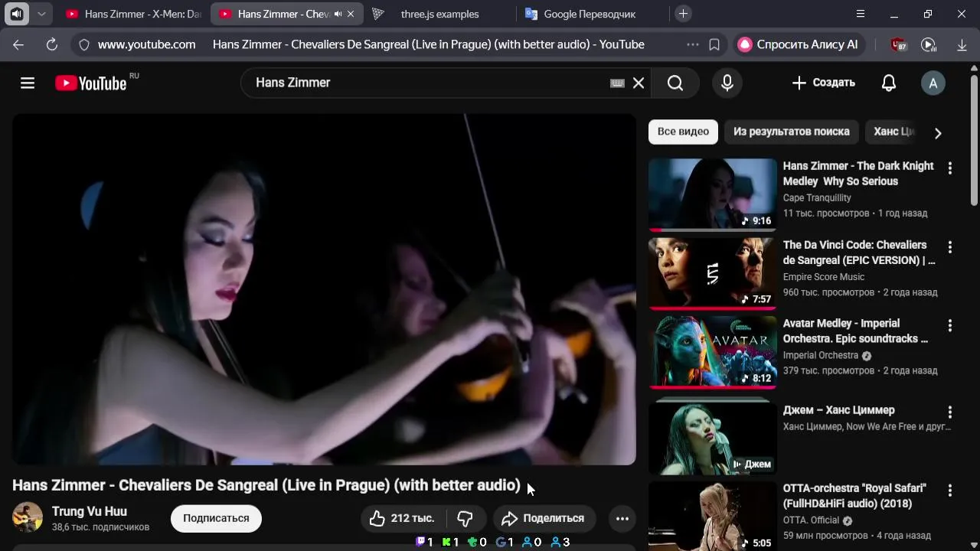Open Trung Vu Huu channel name

click(90, 511)
